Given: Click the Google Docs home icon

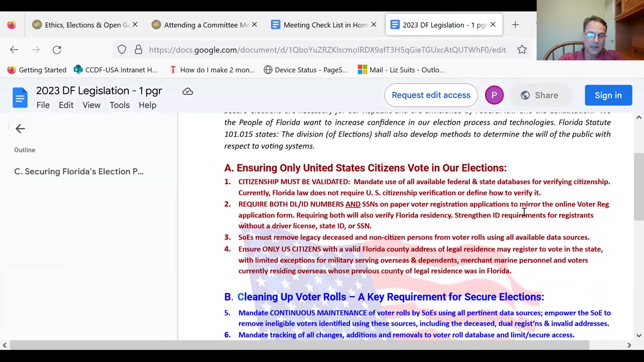Looking at the screenshot, I should pyautogui.click(x=20, y=98).
